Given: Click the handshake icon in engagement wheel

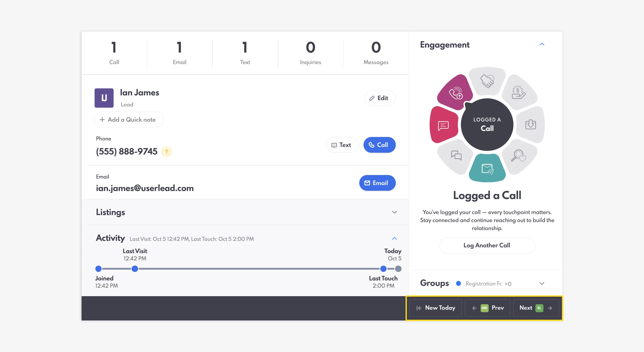Looking at the screenshot, I should (487, 81).
